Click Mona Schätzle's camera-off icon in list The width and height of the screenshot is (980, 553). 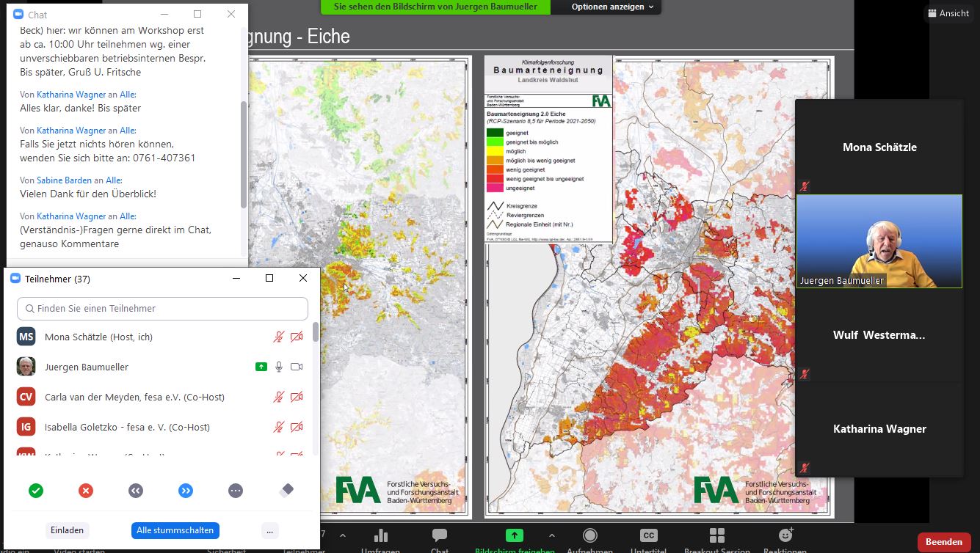click(297, 337)
